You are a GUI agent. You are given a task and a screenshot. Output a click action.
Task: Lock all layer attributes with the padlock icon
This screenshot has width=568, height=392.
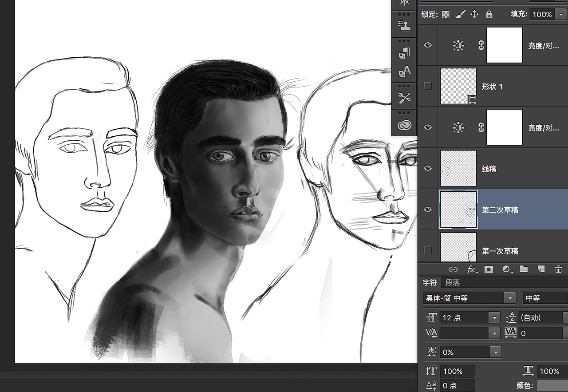[489, 15]
